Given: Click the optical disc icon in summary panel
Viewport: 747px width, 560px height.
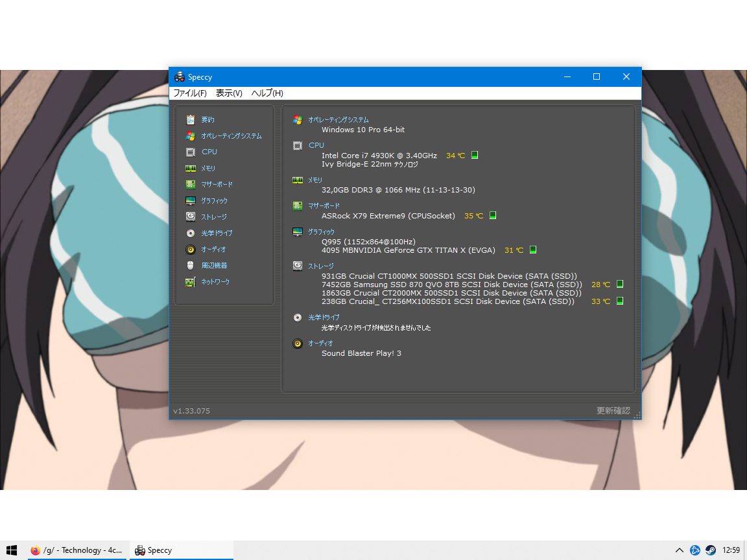Looking at the screenshot, I should pos(298,318).
